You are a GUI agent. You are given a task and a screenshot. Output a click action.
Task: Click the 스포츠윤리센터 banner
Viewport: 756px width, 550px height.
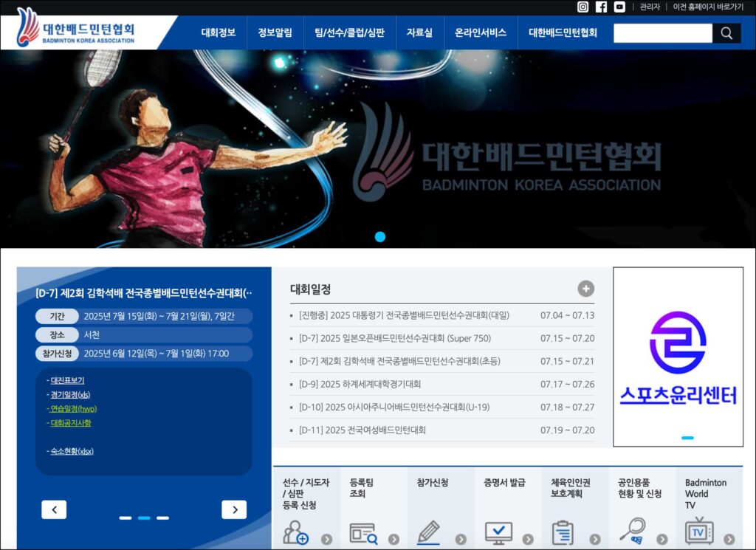678,357
